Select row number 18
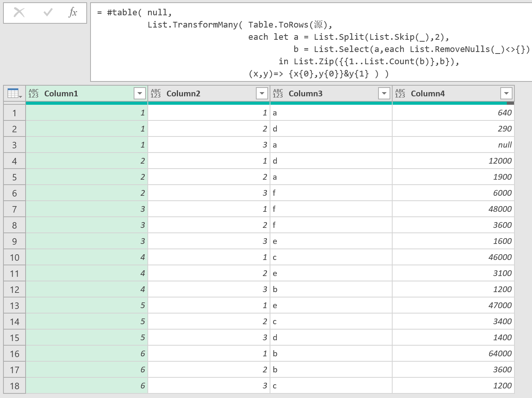 (15, 386)
